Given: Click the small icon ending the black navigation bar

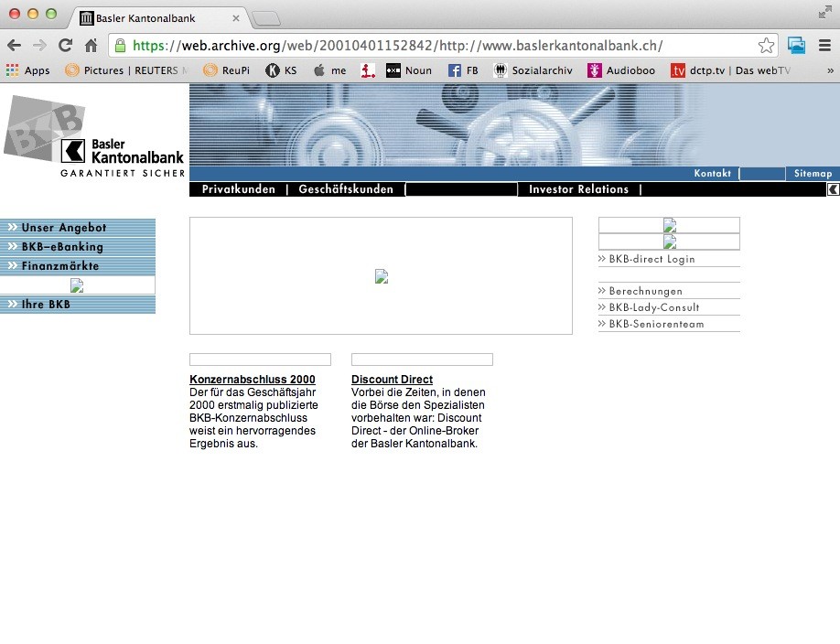Looking at the screenshot, I should coord(833,189).
